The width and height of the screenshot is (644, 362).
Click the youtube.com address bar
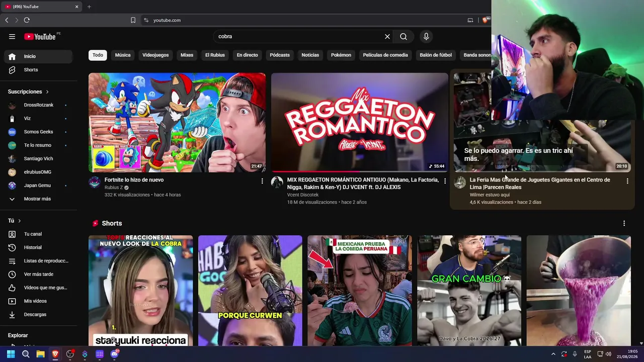[x=302, y=20]
